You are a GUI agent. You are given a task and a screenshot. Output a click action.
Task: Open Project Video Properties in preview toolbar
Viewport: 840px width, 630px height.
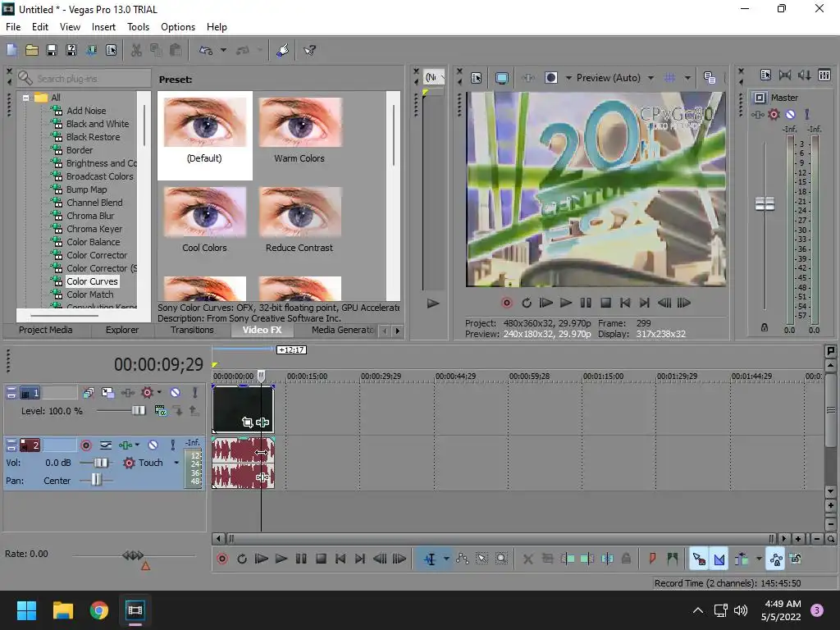[477, 78]
